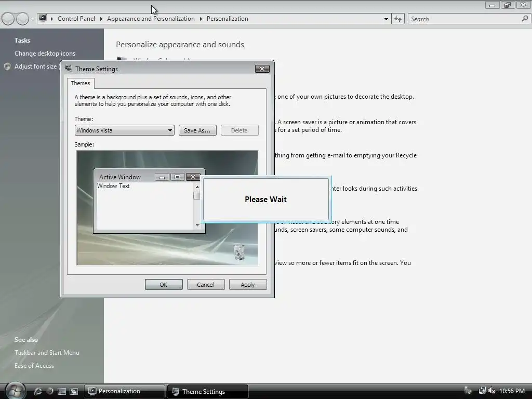This screenshot has width=532, height=399.
Task: Click the search magnifier icon
Action: coord(525,19)
